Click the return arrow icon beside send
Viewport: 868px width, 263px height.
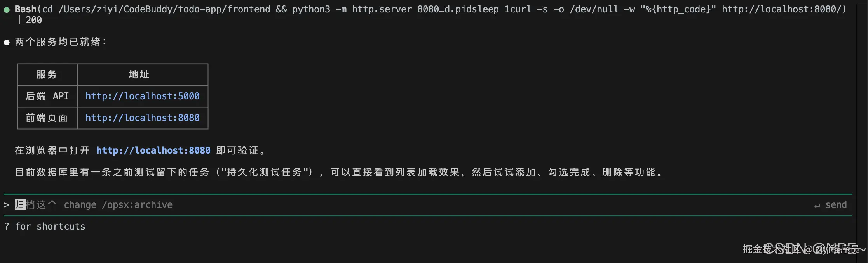coord(817,206)
